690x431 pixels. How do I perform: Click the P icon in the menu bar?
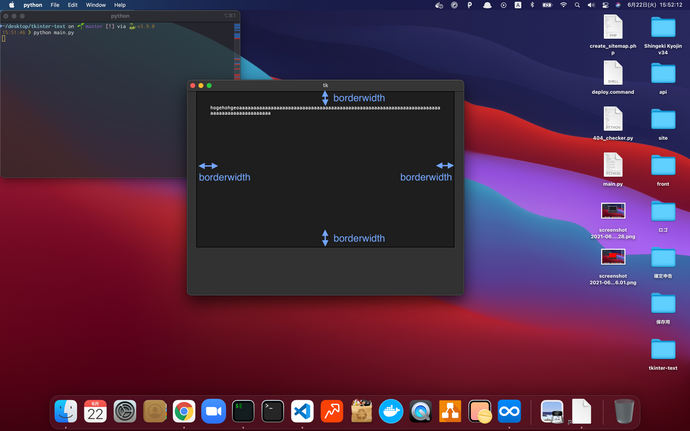point(470,5)
